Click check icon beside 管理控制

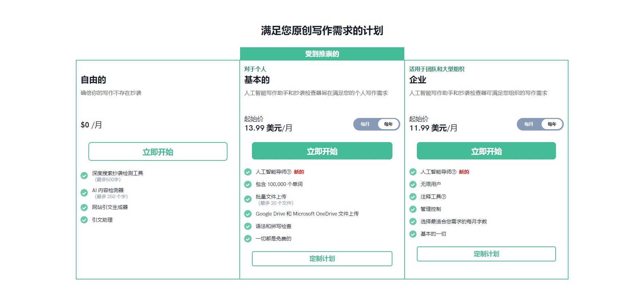pyautogui.click(x=413, y=209)
